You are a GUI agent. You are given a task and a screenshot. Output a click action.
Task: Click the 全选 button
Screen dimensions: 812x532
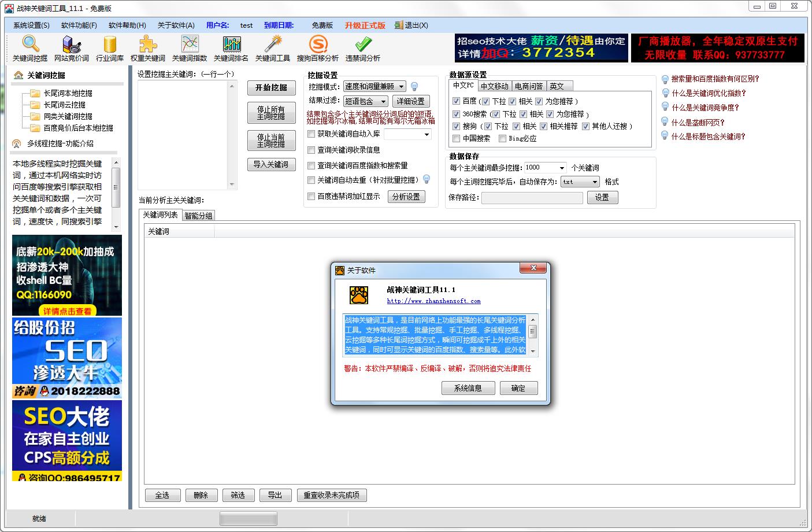[162, 495]
